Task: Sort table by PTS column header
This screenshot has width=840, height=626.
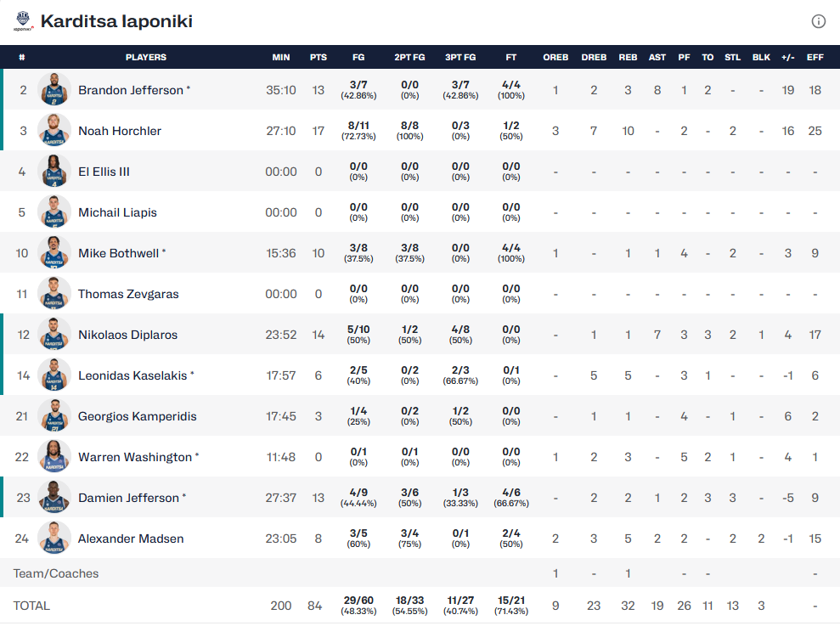Action: (x=319, y=58)
